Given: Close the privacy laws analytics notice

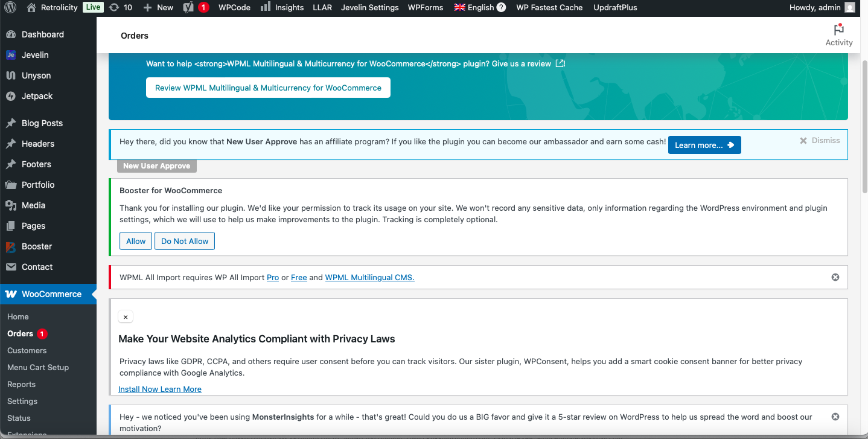Looking at the screenshot, I should pyautogui.click(x=126, y=316).
